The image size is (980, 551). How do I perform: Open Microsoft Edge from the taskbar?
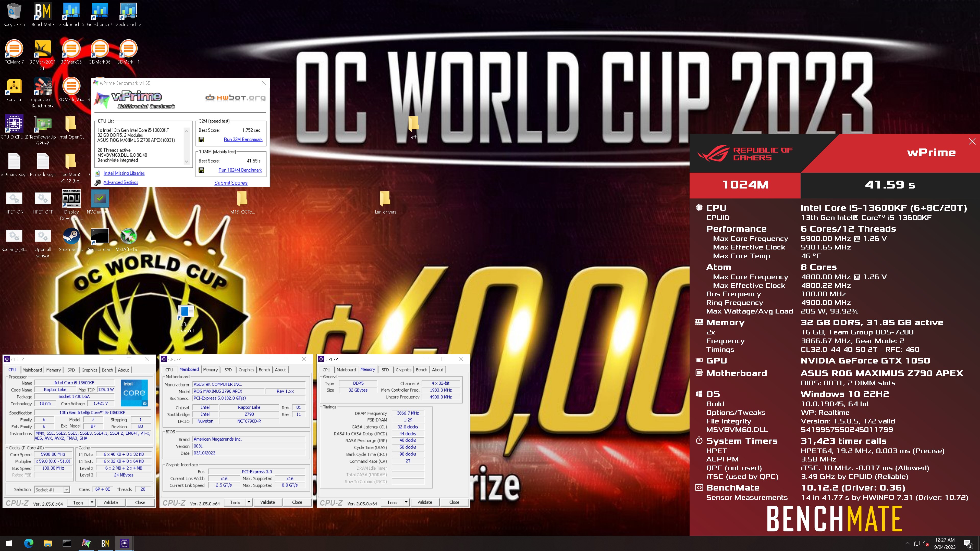(29, 543)
